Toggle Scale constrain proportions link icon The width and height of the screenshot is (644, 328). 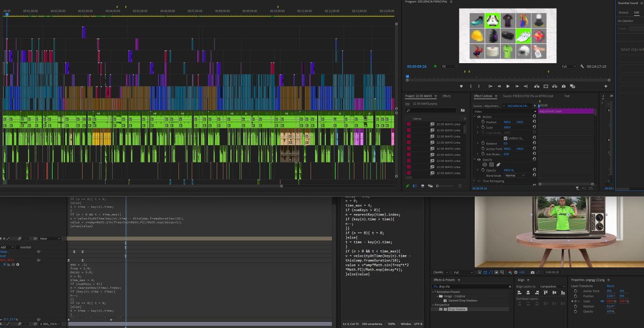click(602, 301)
